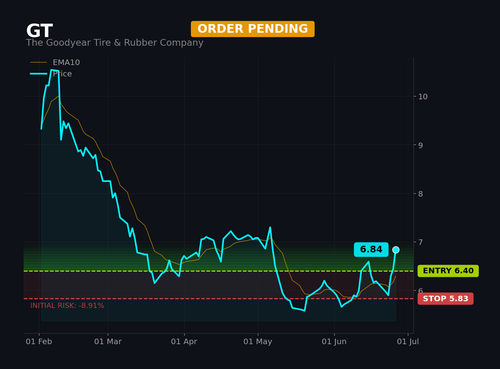Click the 01 Jul axis label
This screenshot has width=500, height=369.
(408, 342)
